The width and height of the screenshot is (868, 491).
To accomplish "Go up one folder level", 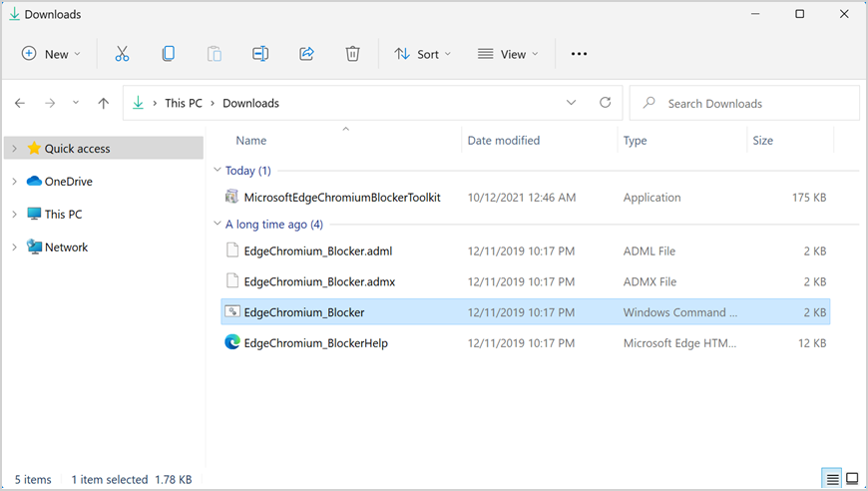I will click(x=104, y=103).
